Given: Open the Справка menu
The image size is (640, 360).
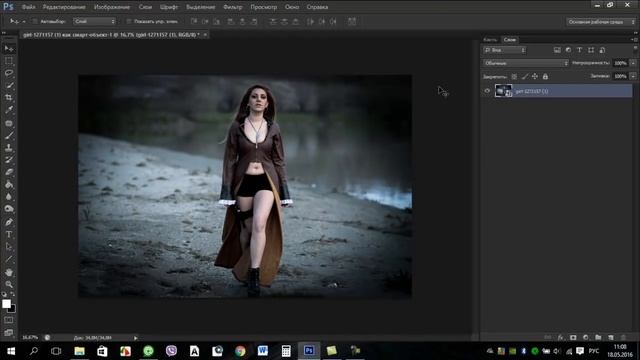Looking at the screenshot, I should (x=317, y=7).
